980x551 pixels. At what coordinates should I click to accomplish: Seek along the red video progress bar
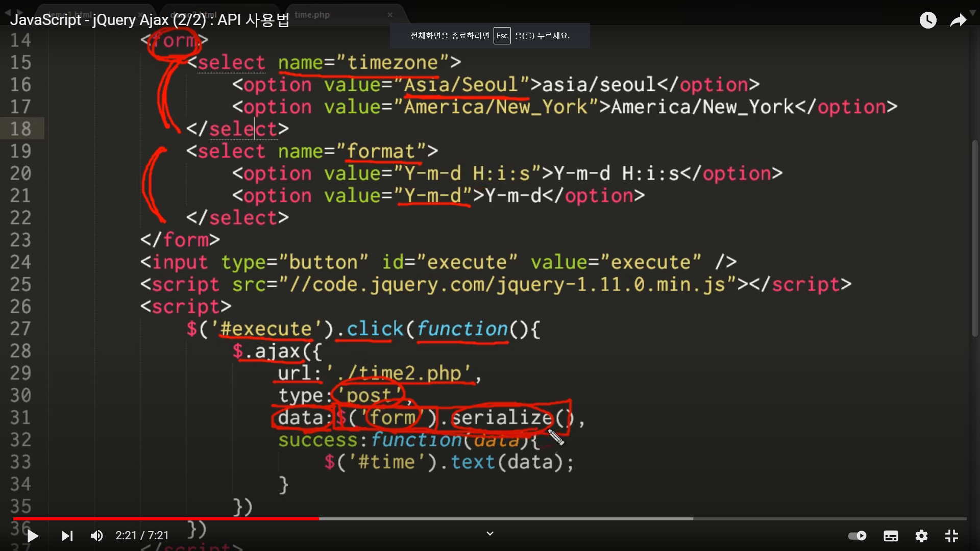pos(166,519)
